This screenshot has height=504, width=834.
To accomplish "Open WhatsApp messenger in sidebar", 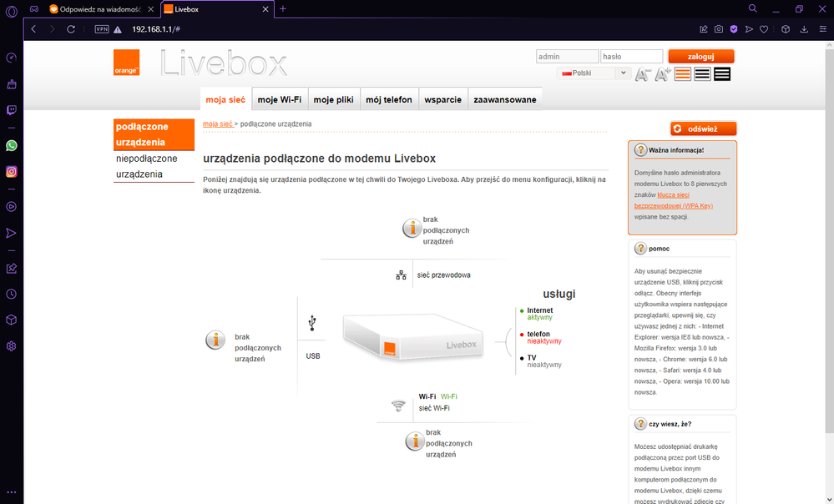I will [x=11, y=146].
